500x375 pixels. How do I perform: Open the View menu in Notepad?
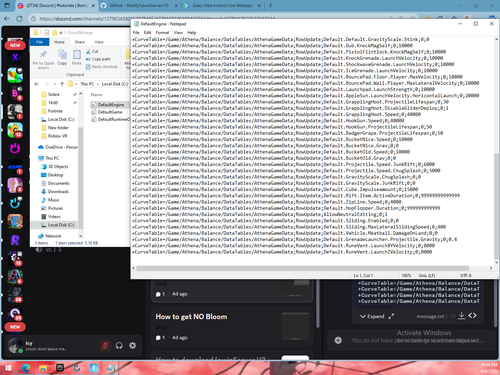[178, 32]
